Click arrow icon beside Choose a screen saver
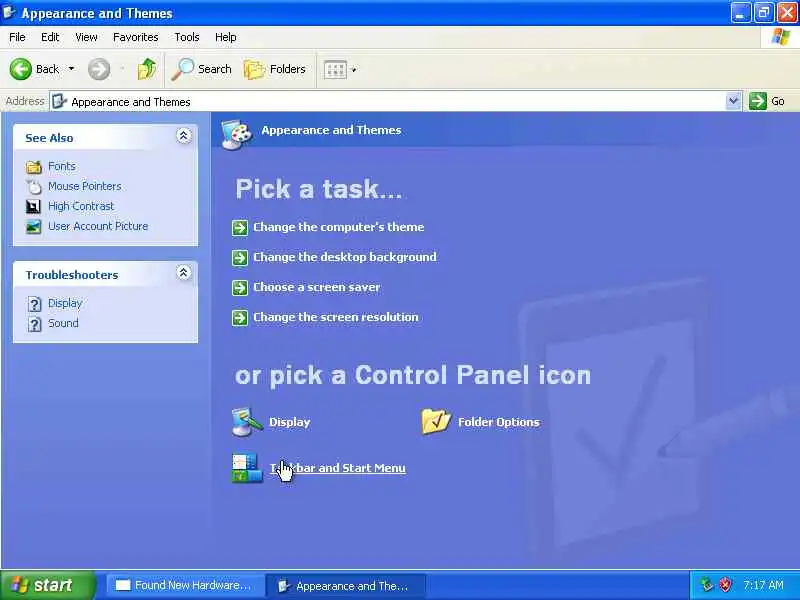The image size is (800, 600). (x=240, y=288)
